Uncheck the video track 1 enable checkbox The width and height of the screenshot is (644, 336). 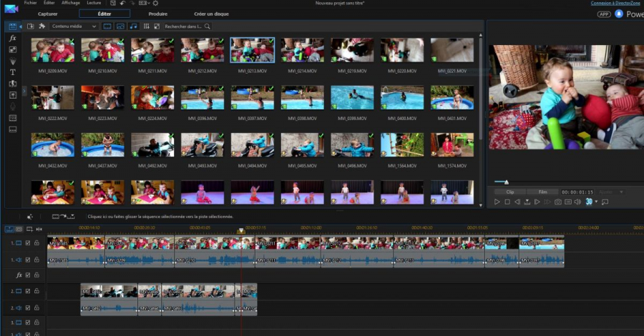[28, 243]
